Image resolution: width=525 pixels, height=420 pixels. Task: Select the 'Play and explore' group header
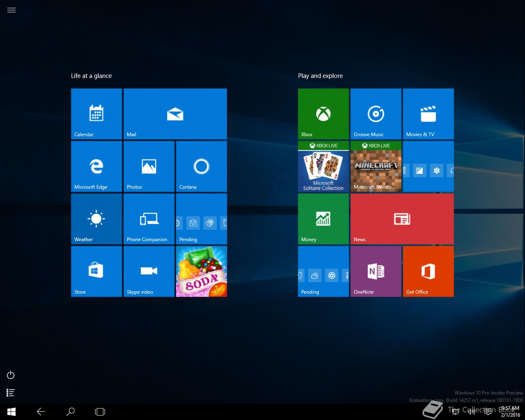click(x=320, y=76)
